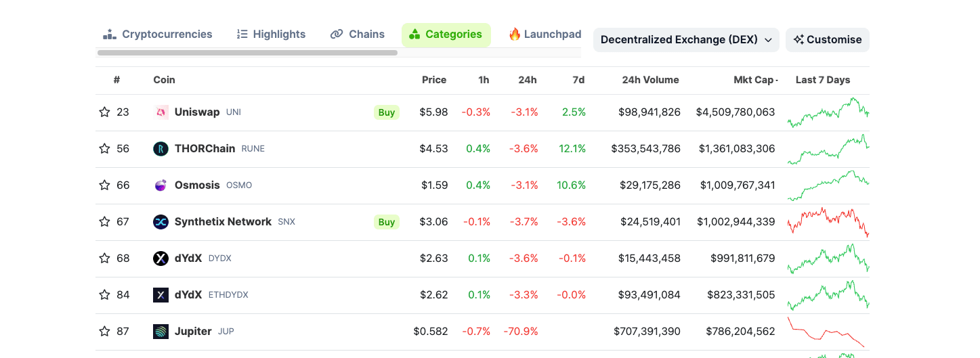
Task: Click Uniswap market cap $4,509,780,063
Action: [736, 112]
